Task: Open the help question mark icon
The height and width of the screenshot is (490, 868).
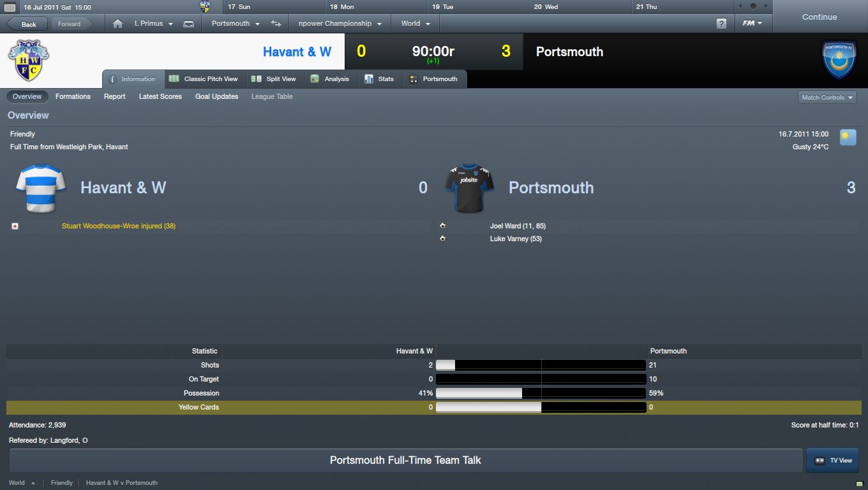Action: coord(721,24)
